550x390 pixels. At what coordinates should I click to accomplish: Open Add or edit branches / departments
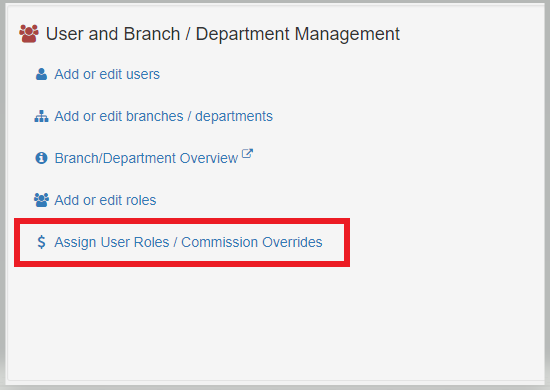click(x=163, y=116)
